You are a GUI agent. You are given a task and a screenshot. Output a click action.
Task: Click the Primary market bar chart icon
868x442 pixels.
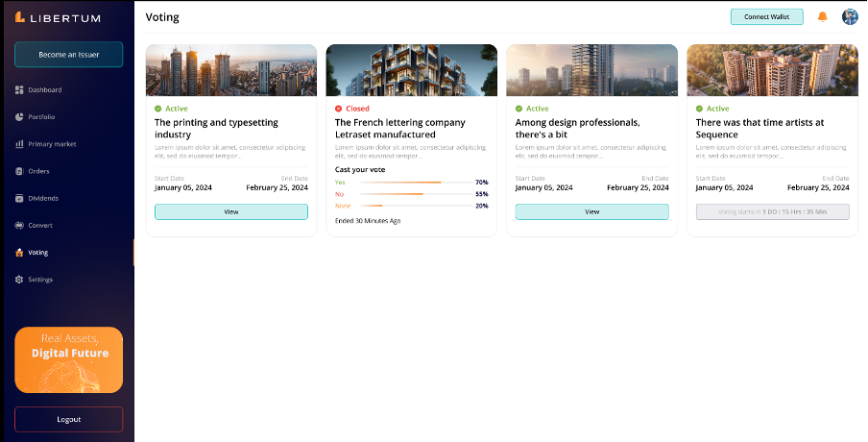point(19,144)
